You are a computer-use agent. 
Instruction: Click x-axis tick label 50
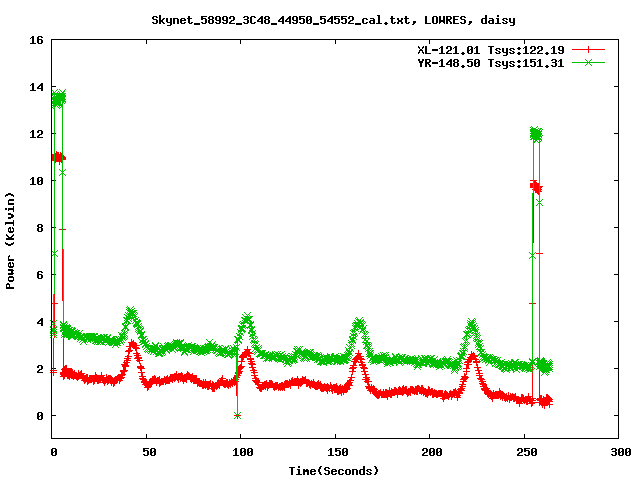point(149,452)
